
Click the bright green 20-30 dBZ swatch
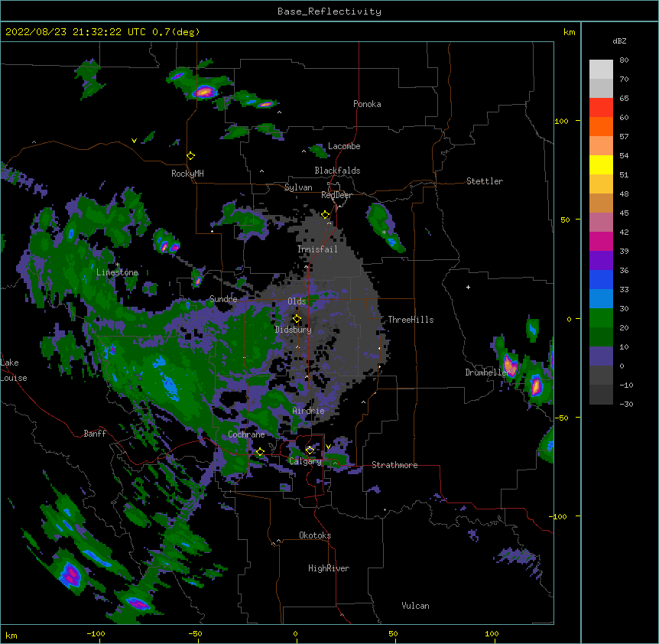pos(601,318)
